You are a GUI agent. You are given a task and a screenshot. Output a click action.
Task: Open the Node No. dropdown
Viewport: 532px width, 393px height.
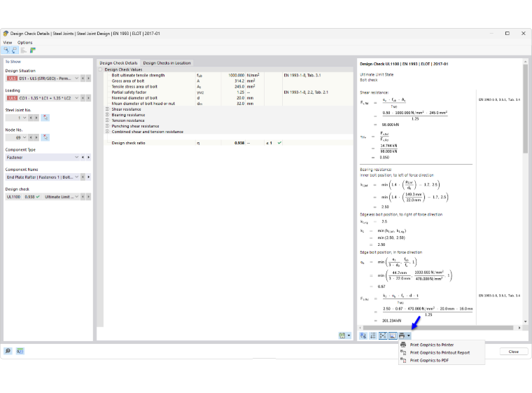point(24,137)
